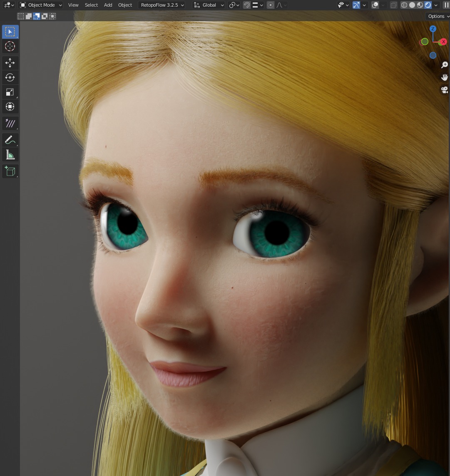Click the zoom magnifier viewport gizmo
The height and width of the screenshot is (476, 450).
pyautogui.click(x=445, y=64)
